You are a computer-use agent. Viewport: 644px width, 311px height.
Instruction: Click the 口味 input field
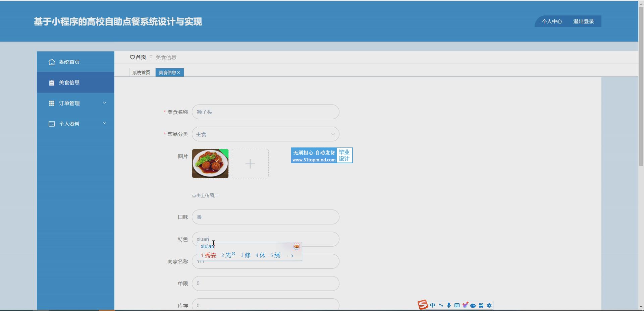pyautogui.click(x=265, y=217)
